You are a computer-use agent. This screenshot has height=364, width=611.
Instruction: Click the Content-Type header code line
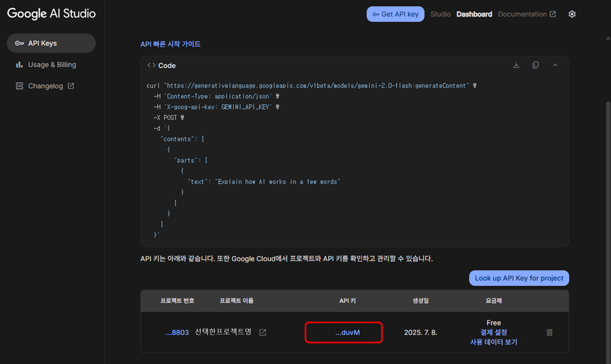216,97
